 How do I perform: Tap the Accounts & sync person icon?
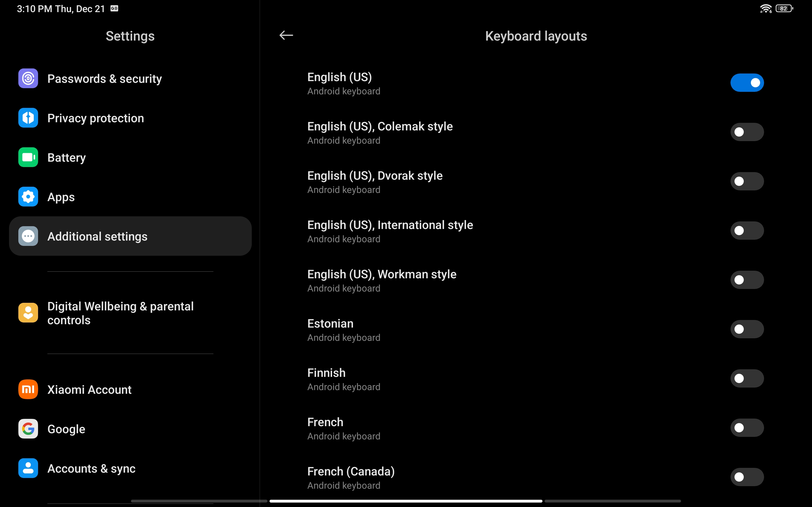pyautogui.click(x=28, y=468)
